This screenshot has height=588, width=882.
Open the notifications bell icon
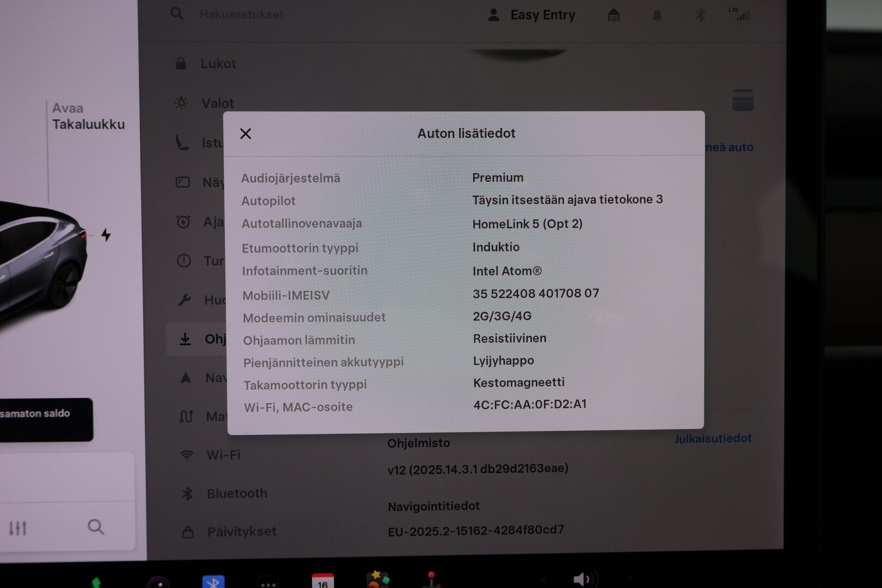point(657,15)
